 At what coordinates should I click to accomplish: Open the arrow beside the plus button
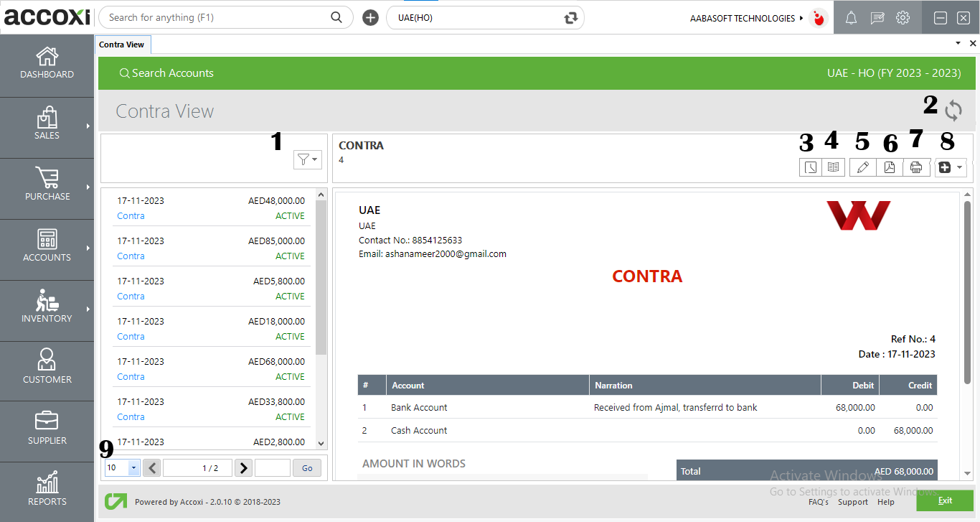click(x=959, y=167)
